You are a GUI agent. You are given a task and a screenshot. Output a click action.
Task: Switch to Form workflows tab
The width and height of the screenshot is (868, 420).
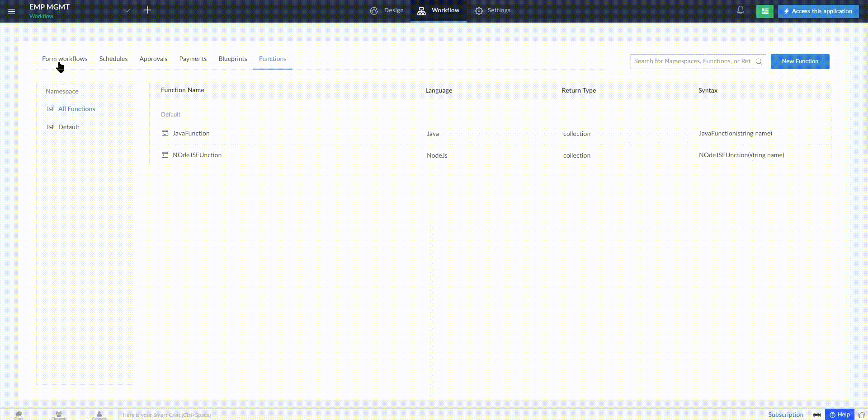click(65, 59)
